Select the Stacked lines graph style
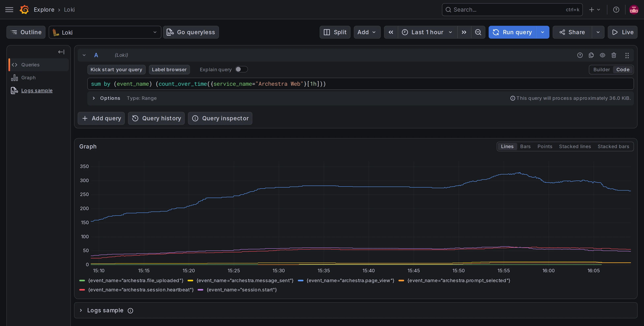The height and width of the screenshot is (326, 644). point(575,146)
